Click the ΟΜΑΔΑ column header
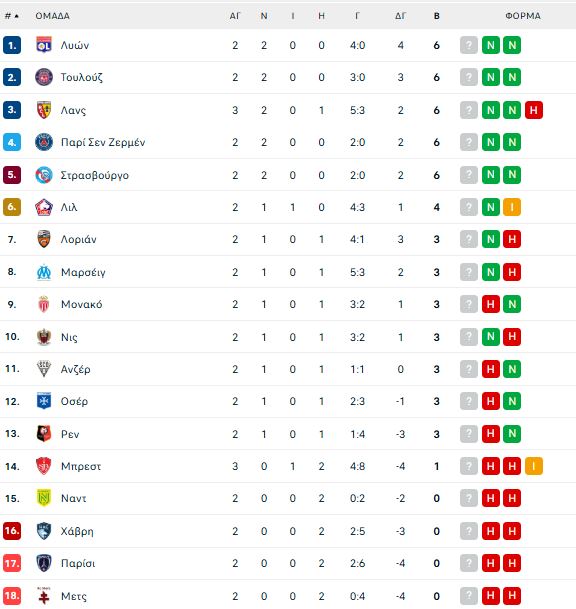The height and width of the screenshot is (609, 576). [x=52, y=16]
